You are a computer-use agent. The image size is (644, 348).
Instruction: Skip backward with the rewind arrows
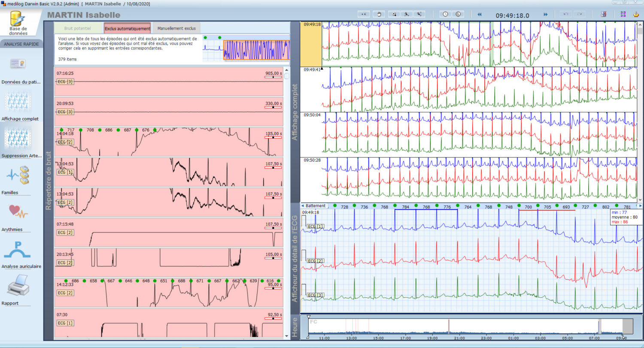(480, 14)
